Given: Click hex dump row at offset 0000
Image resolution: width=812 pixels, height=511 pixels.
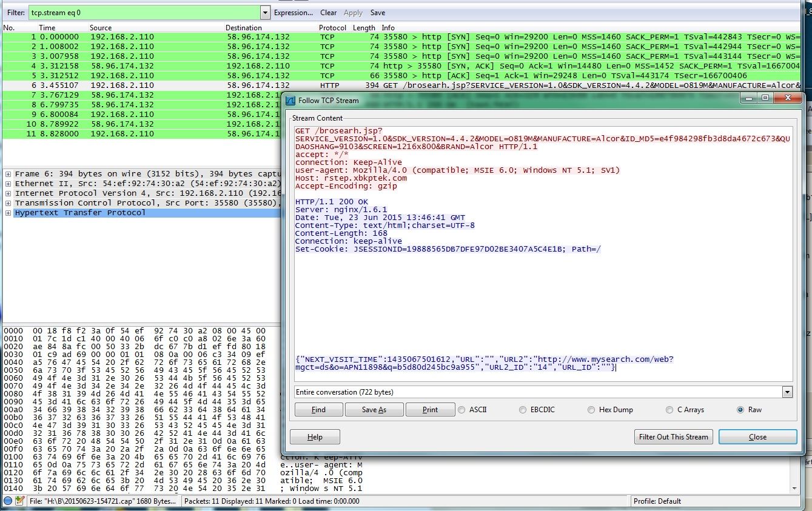Looking at the screenshot, I should pos(135,330).
